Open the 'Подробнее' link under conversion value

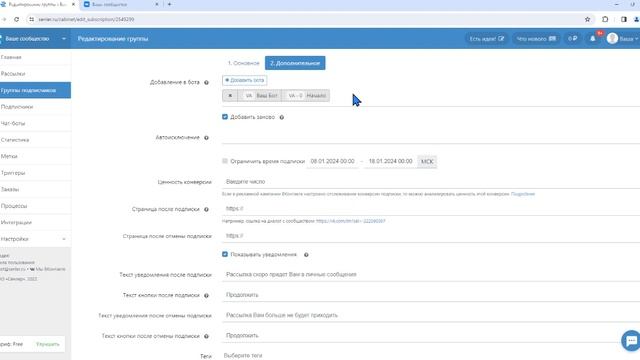point(523,194)
